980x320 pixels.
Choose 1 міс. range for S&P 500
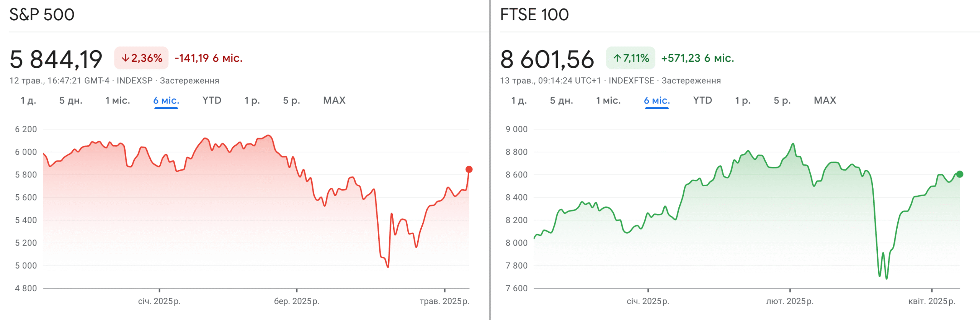[x=118, y=100]
